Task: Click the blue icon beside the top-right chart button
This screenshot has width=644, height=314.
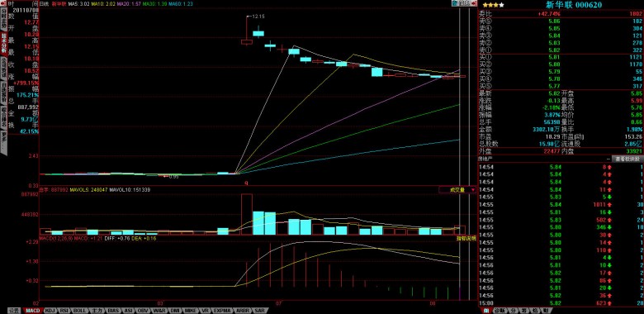Action: tap(455, 3)
